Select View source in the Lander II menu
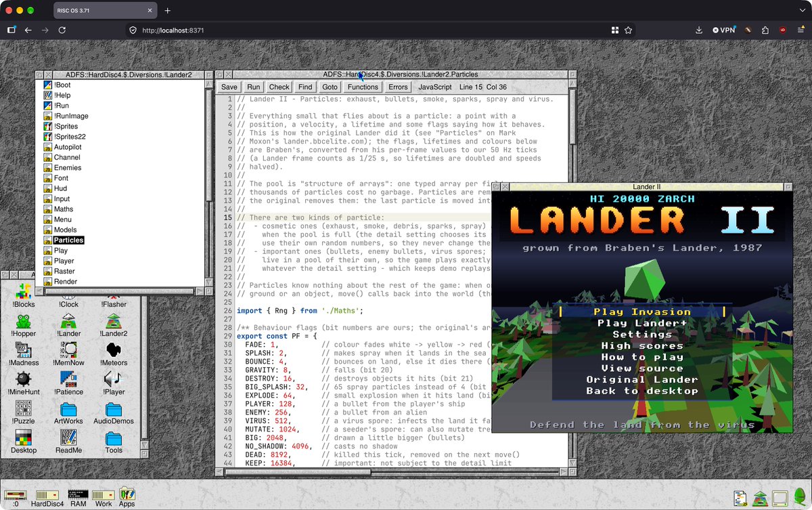 pyautogui.click(x=642, y=368)
